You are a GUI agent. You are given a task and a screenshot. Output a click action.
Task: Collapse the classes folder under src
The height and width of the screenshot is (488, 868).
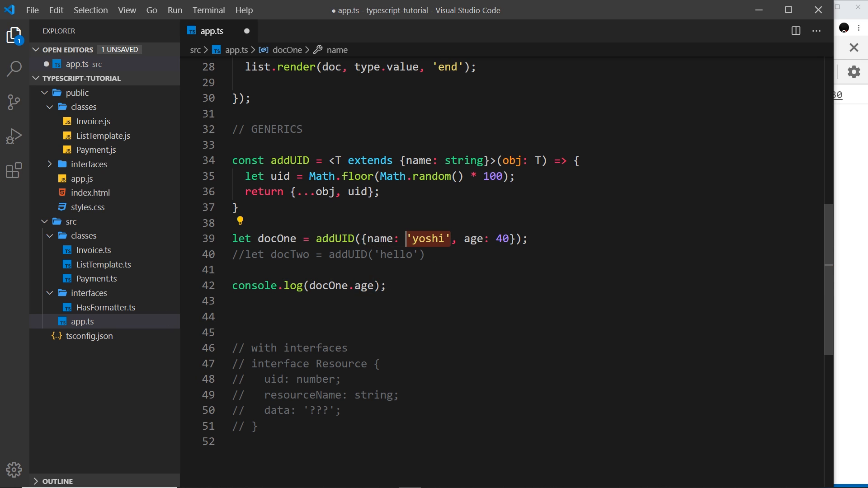click(x=50, y=236)
